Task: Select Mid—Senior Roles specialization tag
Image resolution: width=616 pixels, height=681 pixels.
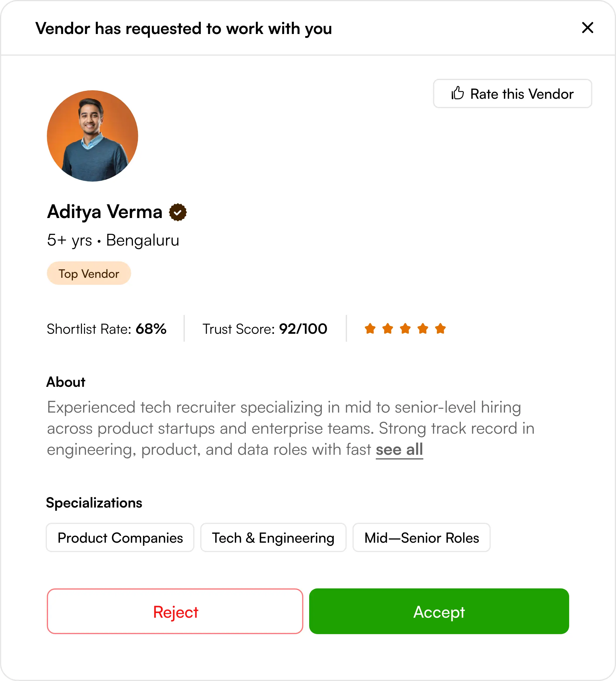Action: [421, 537]
